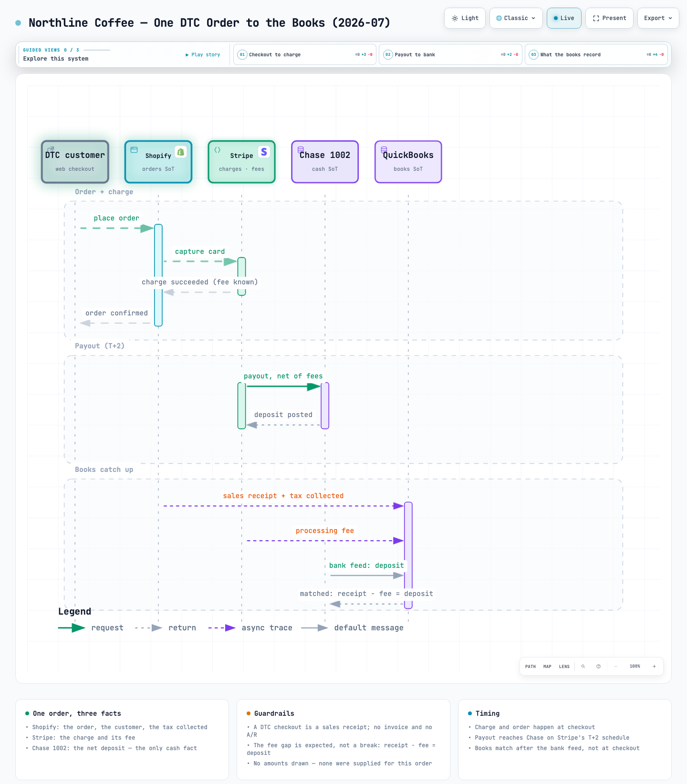Screen dimensions: 687x784
Task: Click the 02 step badge for Payout to bank
Action: [388, 54]
